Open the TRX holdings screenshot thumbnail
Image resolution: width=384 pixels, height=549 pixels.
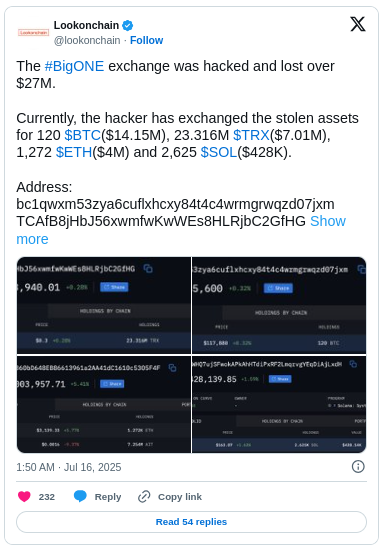click(x=104, y=305)
